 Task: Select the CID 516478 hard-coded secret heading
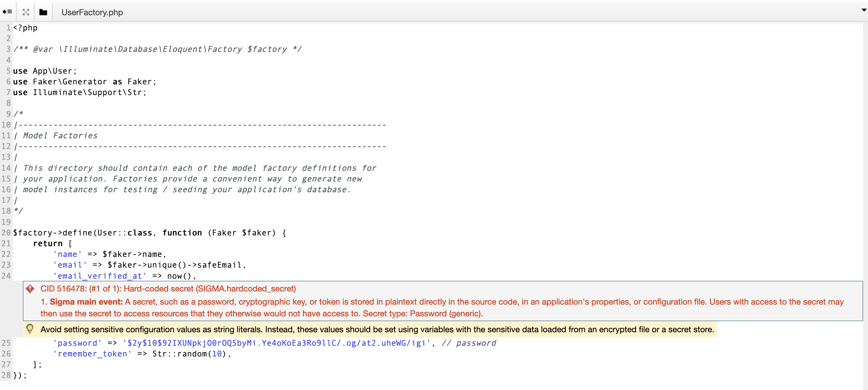point(168,289)
